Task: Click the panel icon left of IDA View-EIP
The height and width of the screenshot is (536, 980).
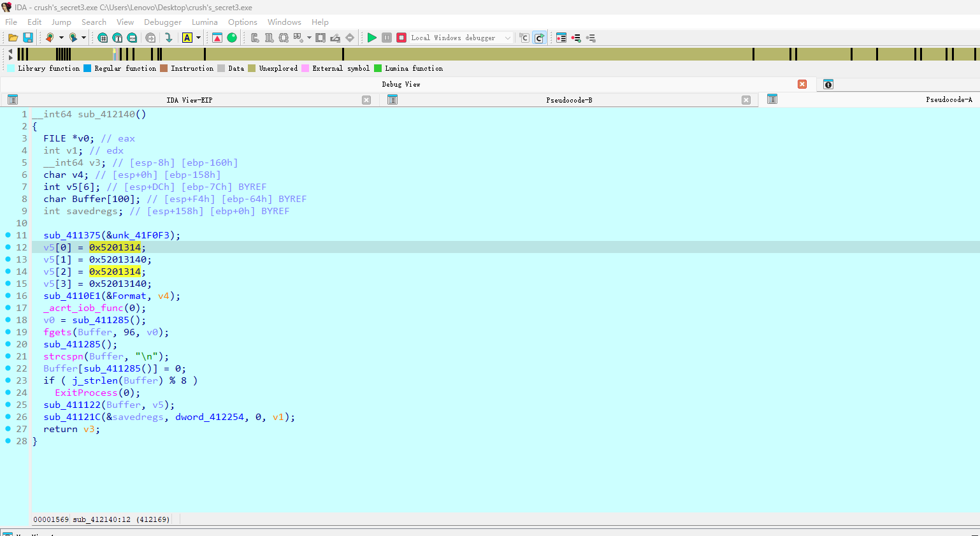Action: pos(13,100)
